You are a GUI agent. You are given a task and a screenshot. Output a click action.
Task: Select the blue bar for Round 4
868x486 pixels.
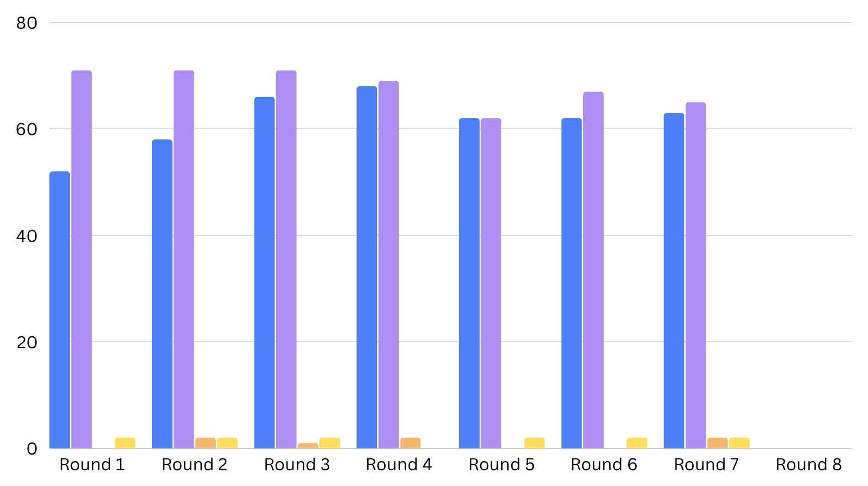click(x=367, y=267)
